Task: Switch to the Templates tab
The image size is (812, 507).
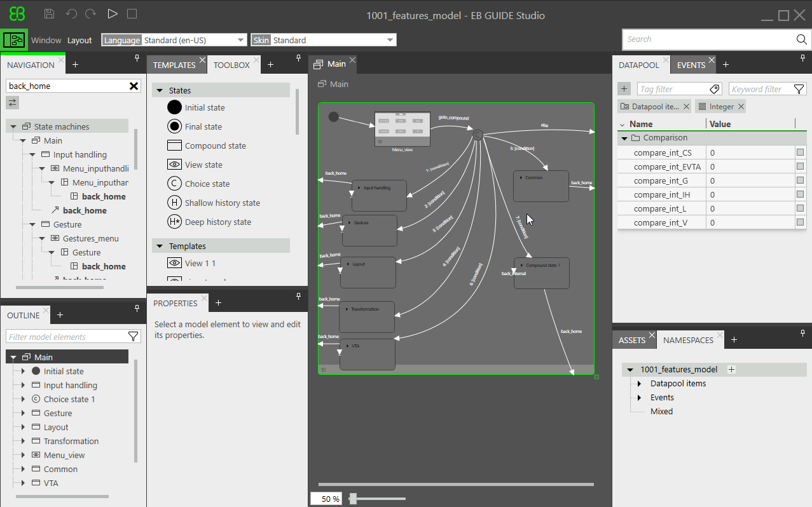Action: tap(174, 65)
